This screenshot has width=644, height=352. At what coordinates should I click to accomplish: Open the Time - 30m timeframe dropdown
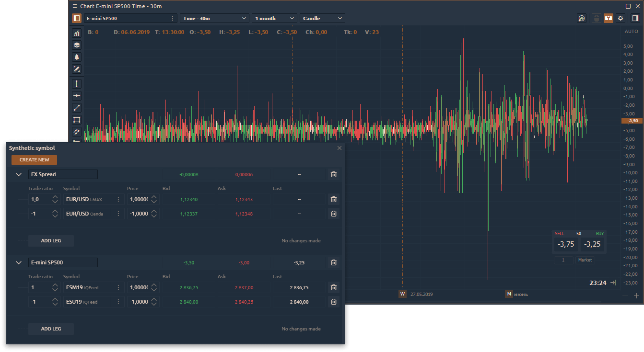tap(214, 18)
